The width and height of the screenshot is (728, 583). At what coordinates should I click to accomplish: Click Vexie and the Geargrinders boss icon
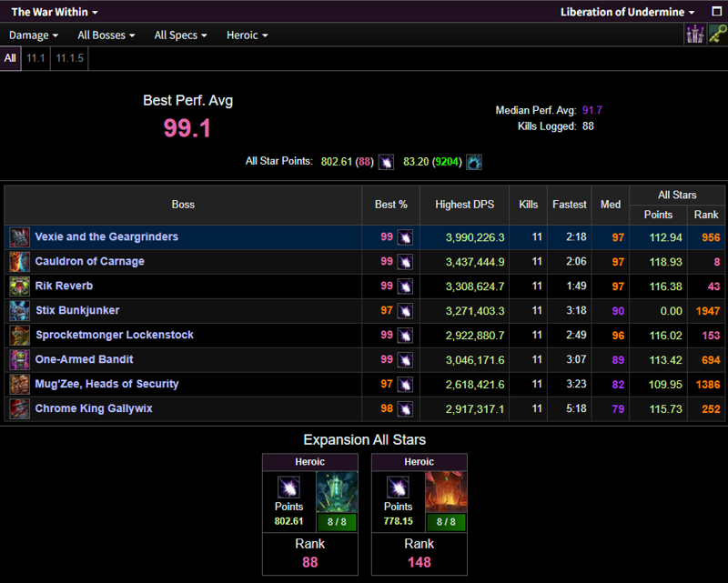coord(19,237)
